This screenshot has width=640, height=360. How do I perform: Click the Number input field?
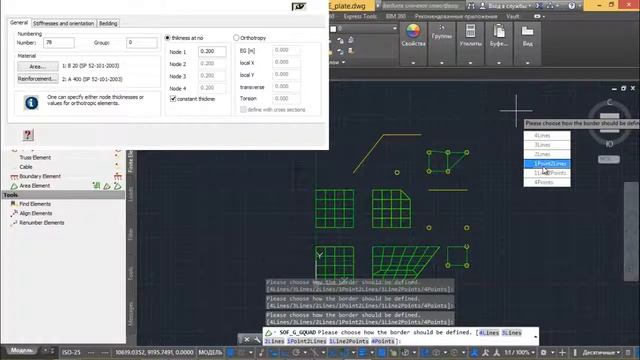(x=59, y=42)
